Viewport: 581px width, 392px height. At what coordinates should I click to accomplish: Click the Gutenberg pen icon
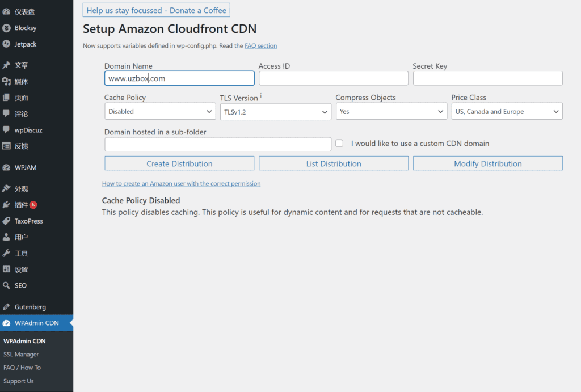click(x=6, y=307)
